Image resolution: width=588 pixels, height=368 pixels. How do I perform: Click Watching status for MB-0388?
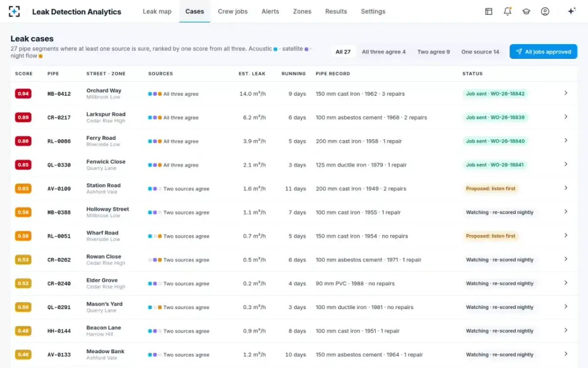500,212
